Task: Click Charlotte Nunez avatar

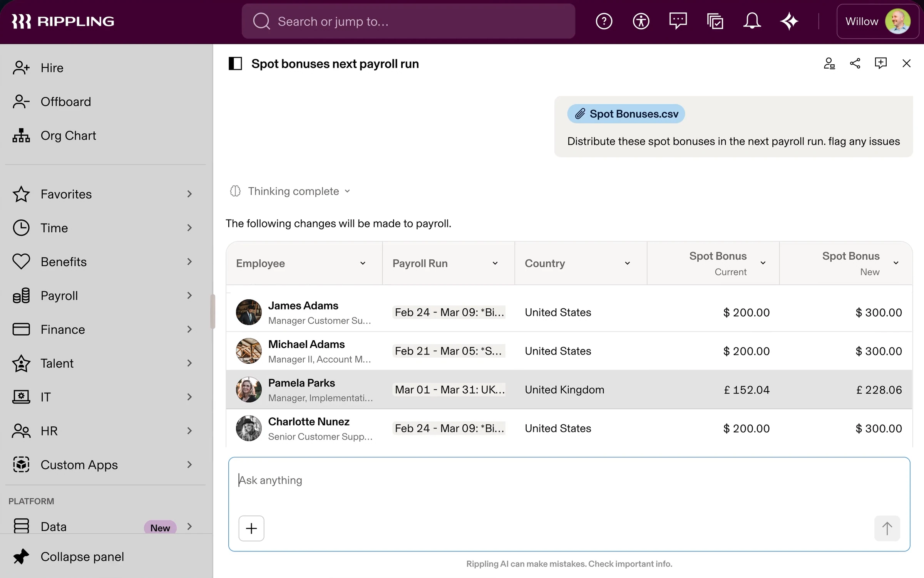Action: (x=249, y=428)
